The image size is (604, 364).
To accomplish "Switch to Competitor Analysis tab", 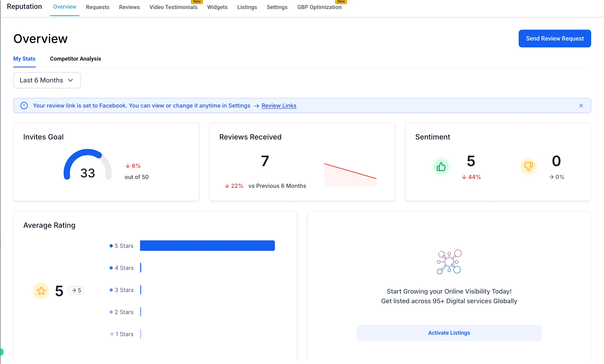I will click(x=75, y=59).
